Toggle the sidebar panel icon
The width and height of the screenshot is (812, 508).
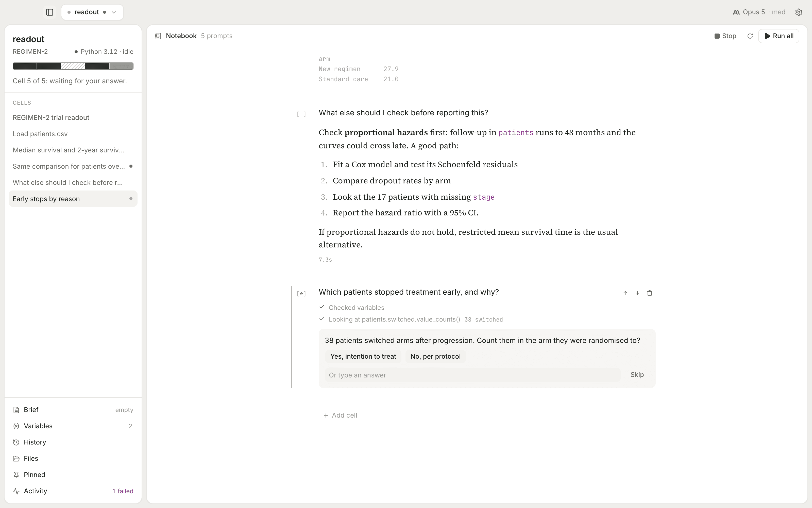50,12
